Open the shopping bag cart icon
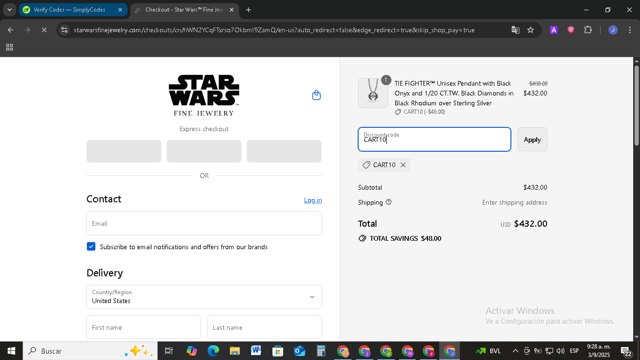 [x=316, y=95]
